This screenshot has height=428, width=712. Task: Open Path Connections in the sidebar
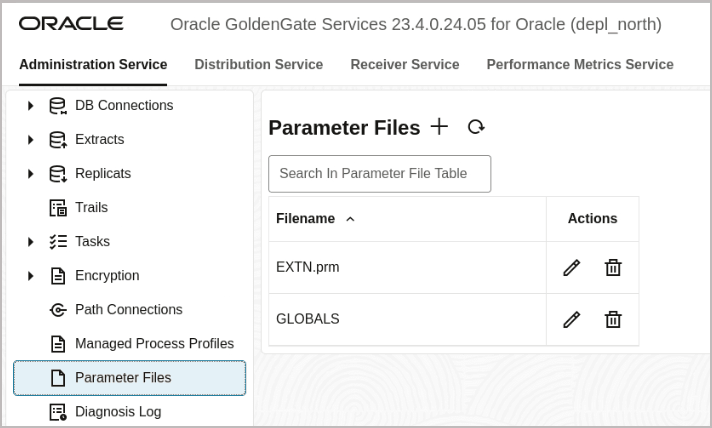[128, 309]
